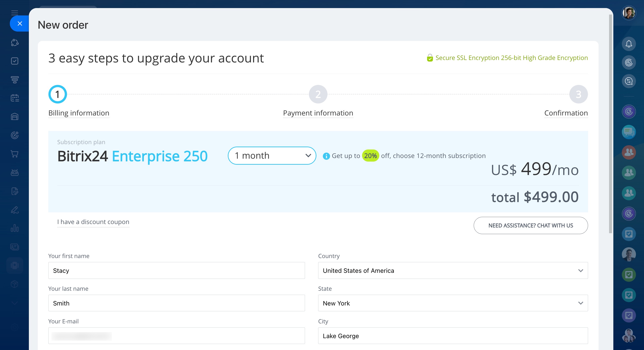This screenshot has width=644, height=350.
Task: Open the document sign icon in left sidebar
Action: (15, 191)
